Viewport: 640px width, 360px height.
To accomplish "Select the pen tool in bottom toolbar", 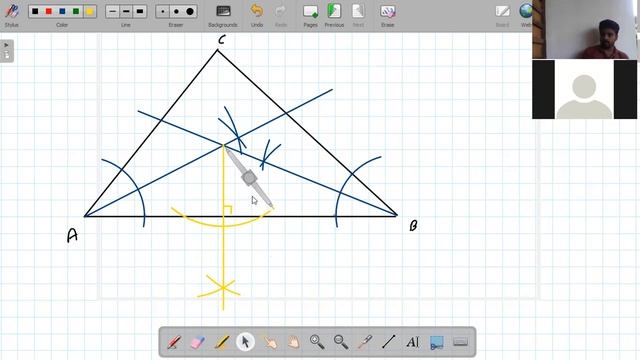I will 174,342.
